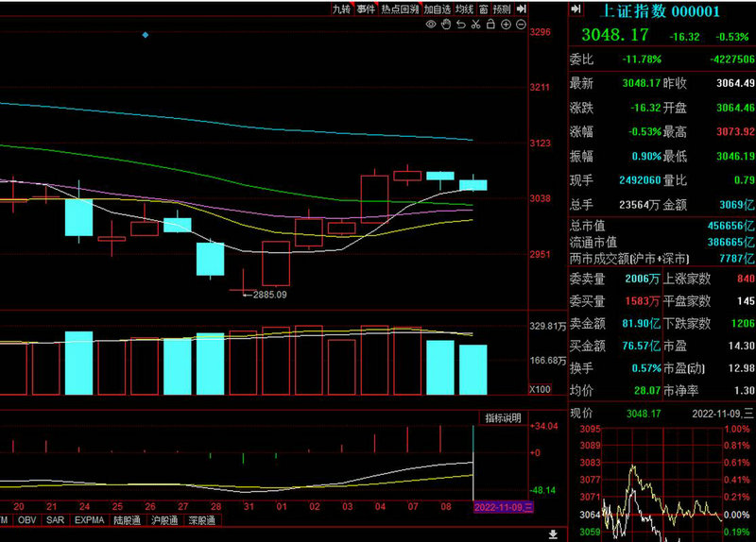Select the 沪股通 tab
The width and height of the screenshot is (756, 542).
[164, 520]
